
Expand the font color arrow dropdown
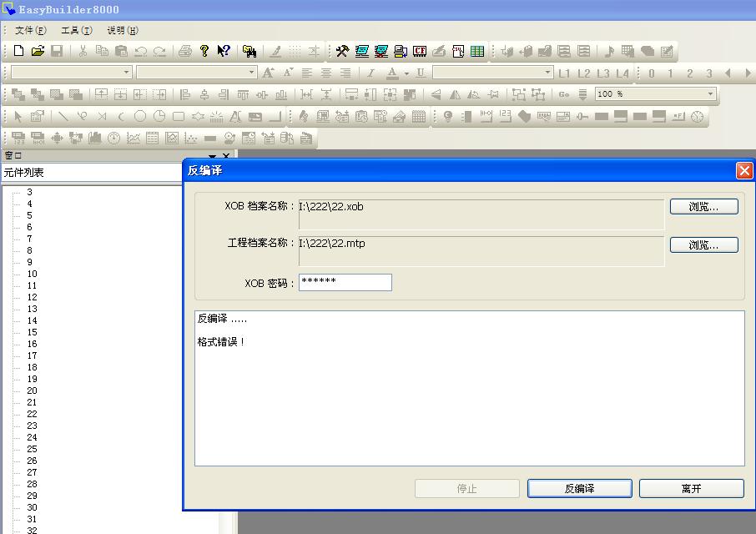pyautogui.click(x=406, y=73)
